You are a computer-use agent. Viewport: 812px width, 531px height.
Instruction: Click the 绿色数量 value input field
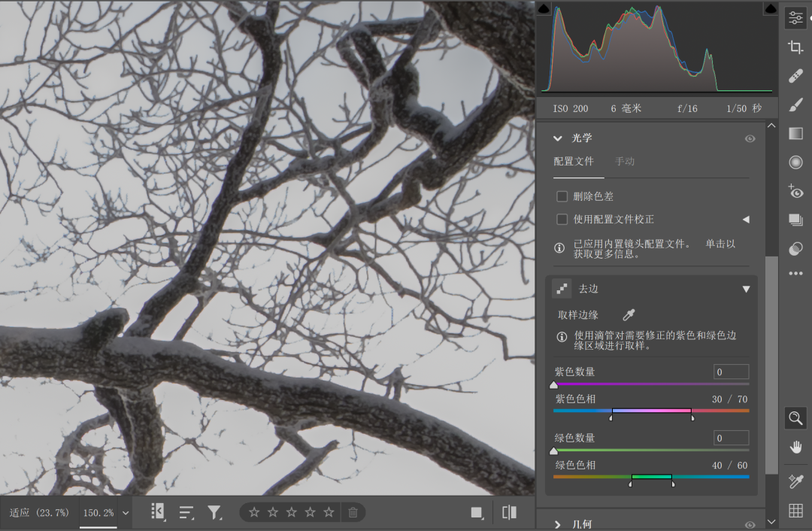coord(731,438)
